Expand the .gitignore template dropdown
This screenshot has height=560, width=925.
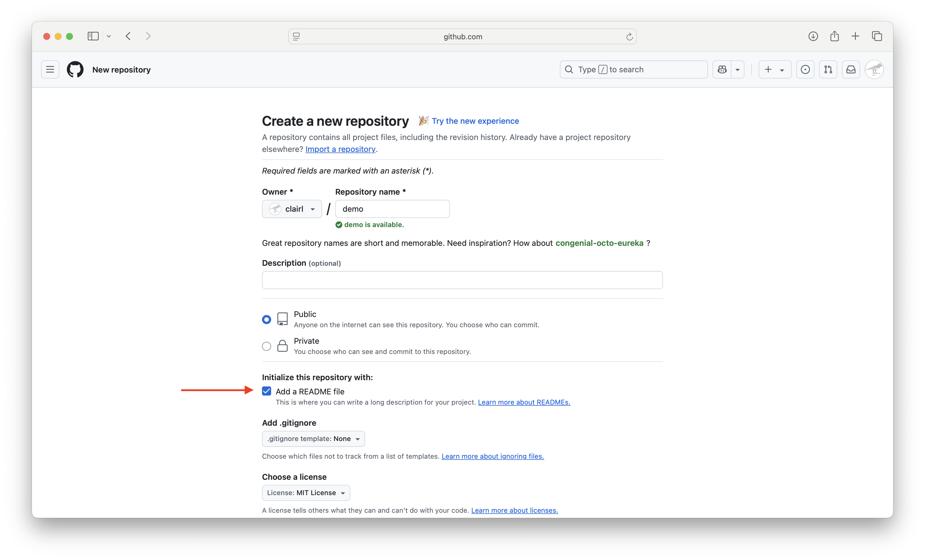(313, 439)
